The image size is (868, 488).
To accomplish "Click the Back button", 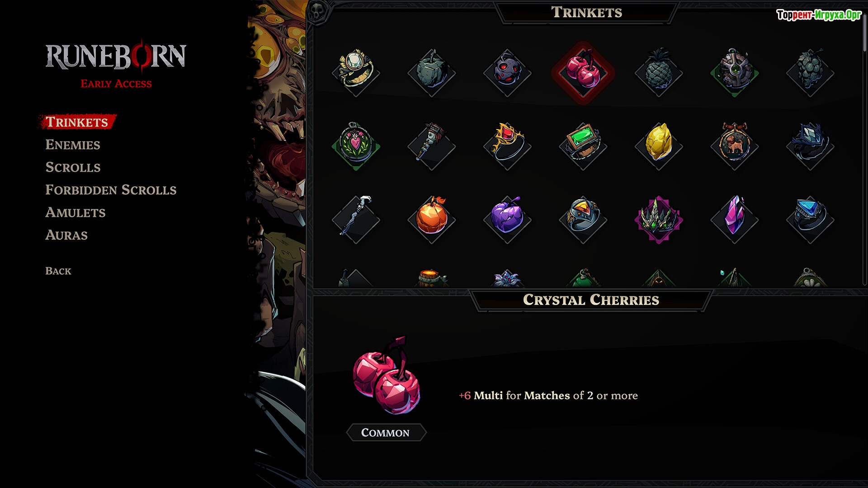I will pyautogui.click(x=58, y=271).
